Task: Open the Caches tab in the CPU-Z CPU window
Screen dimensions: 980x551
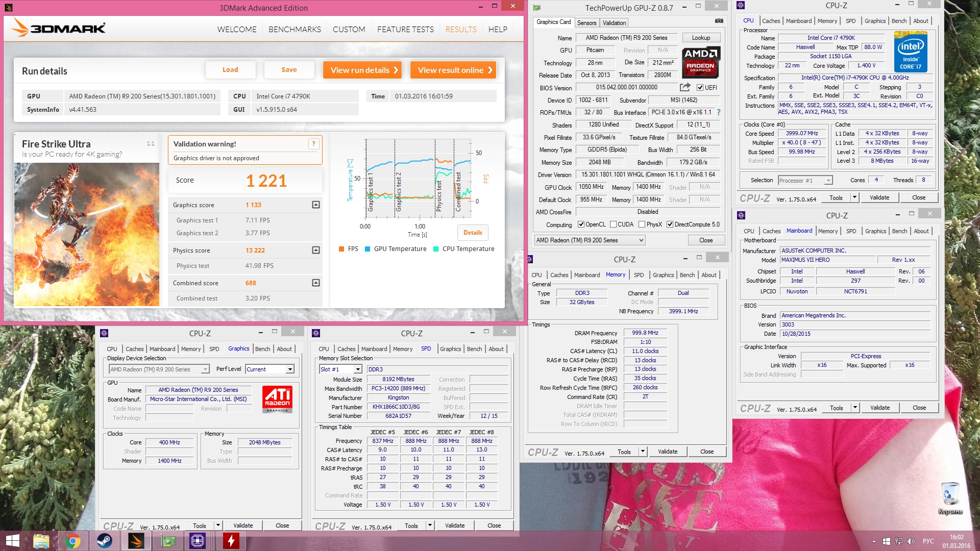Action: (x=771, y=21)
